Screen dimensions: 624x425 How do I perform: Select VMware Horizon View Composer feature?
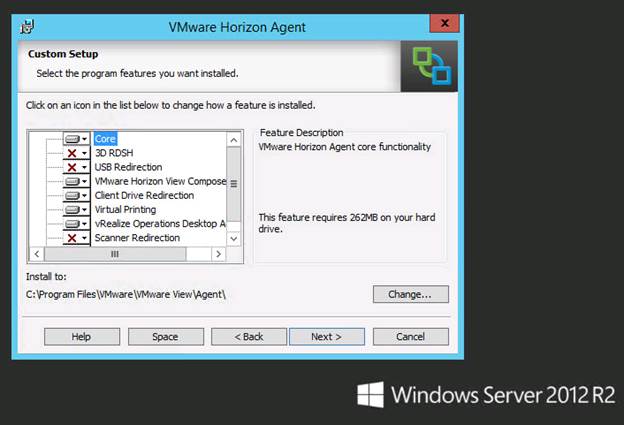pos(160,181)
